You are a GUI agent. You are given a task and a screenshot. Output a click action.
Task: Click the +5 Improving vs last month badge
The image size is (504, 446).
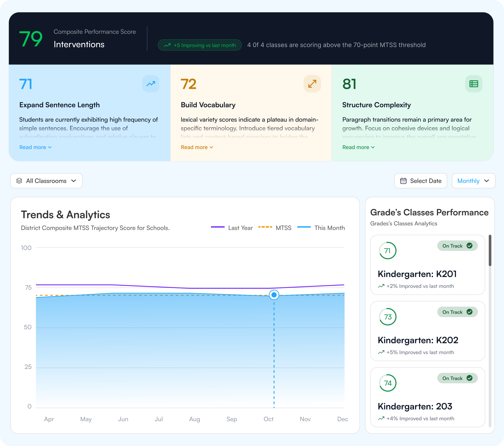coord(200,45)
